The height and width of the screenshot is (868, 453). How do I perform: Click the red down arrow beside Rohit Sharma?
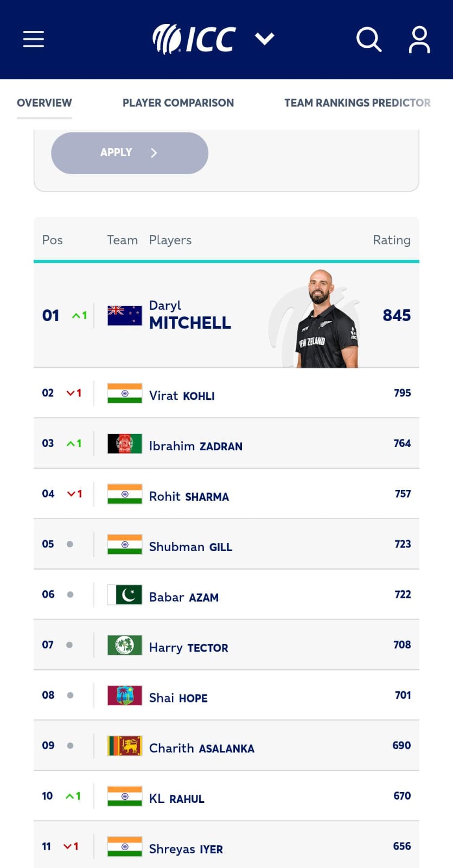tap(74, 494)
